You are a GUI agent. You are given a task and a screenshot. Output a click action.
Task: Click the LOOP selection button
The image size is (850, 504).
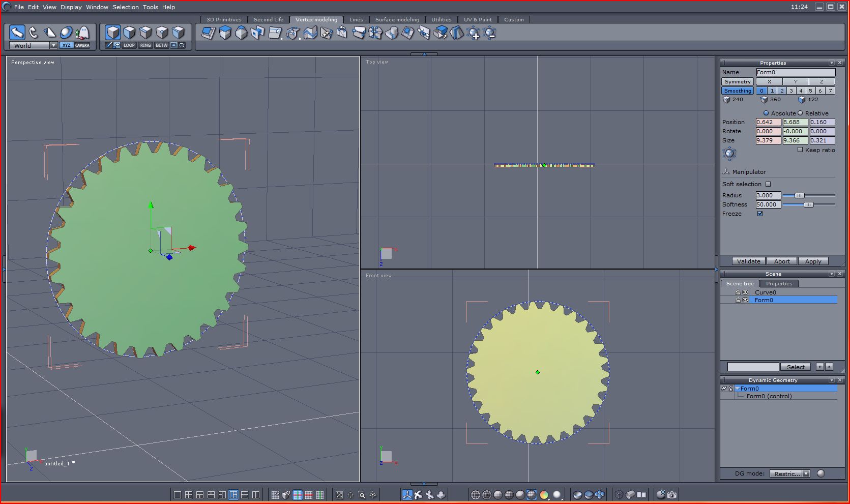pos(129,45)
